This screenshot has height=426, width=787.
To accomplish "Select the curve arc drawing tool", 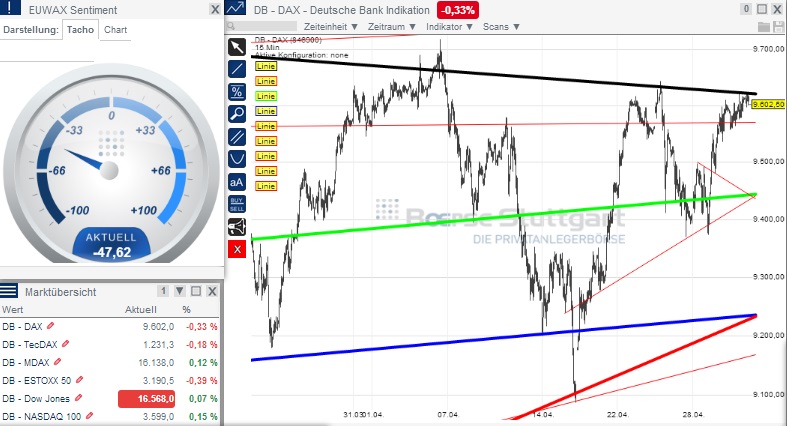I will tap(237, 159).
